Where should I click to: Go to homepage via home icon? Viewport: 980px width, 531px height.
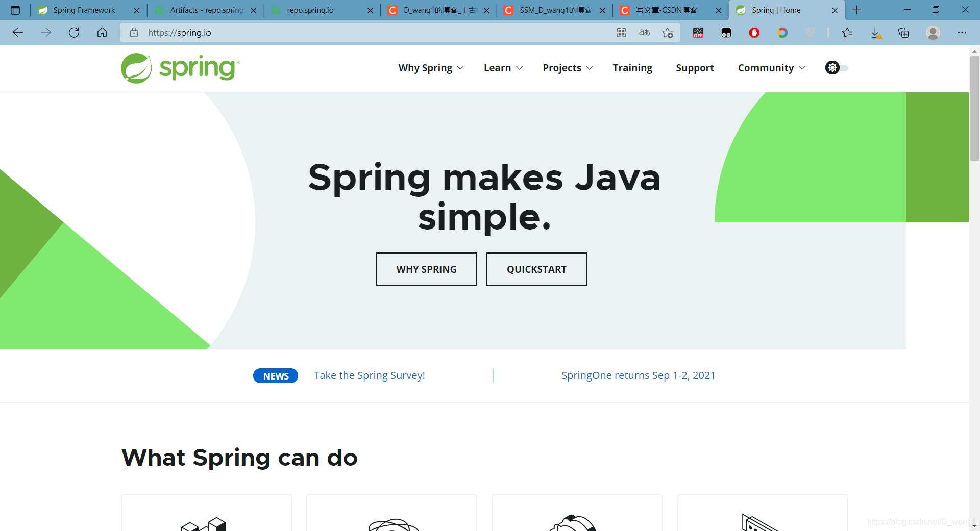coord(102,33)
